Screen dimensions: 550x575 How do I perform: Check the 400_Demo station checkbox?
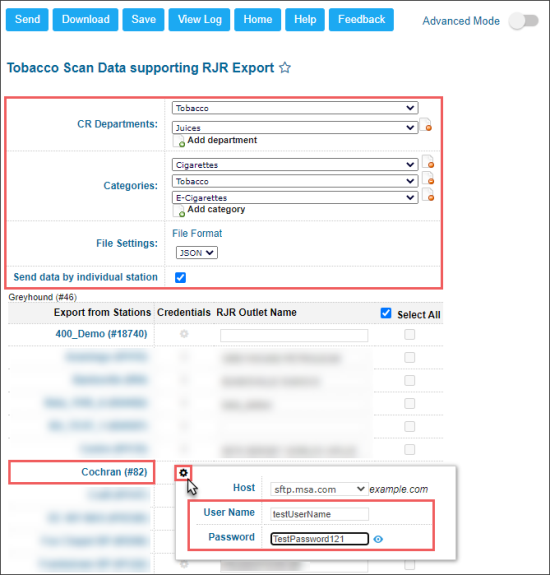pyautogui.click(x=410, y=334)
